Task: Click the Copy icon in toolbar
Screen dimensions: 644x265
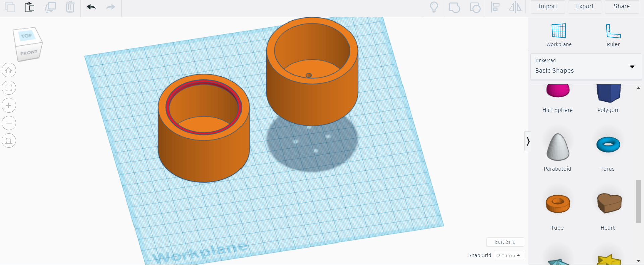Action: click(x=10, y=7)
